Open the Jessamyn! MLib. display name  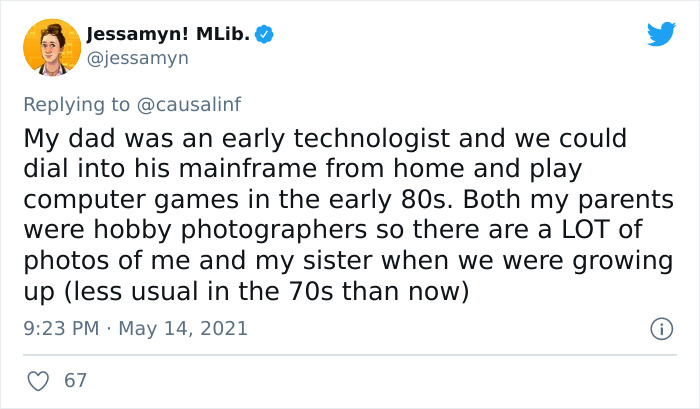pyautogui.click(x=168, y=34)
